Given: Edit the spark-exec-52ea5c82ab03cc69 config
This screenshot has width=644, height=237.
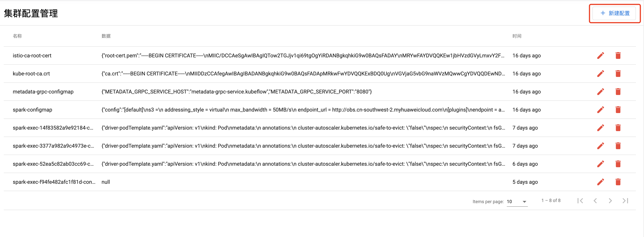Looking at the screenshot, I should point(601,164).
